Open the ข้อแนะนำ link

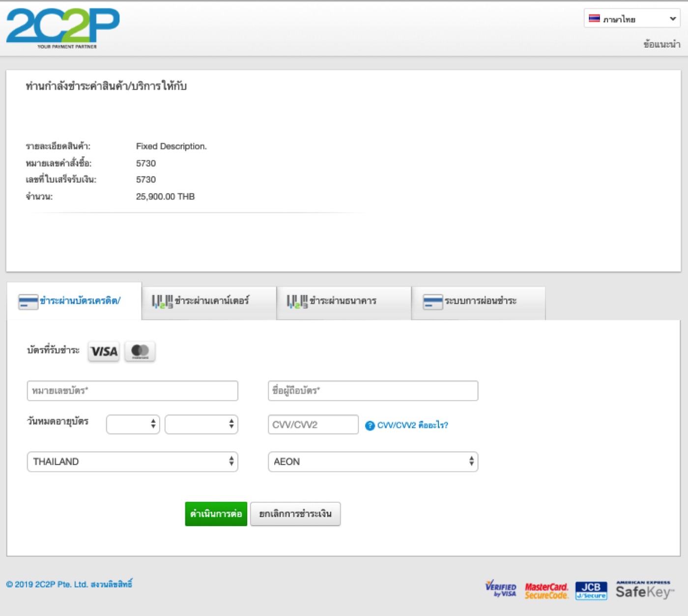(661, 44)
